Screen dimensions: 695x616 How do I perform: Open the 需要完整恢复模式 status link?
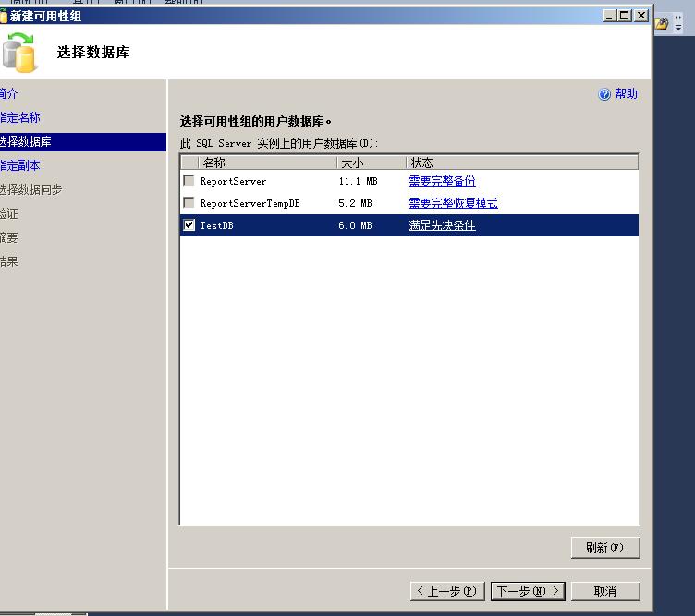pyautogui.click(x=453, y=203)
